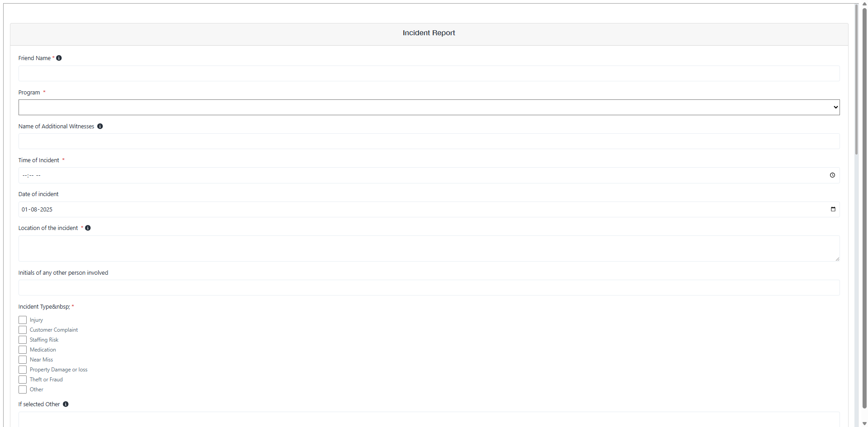Expand the Program dropdown
Viewport: 868px width, 427px height.
click(429, 108)
